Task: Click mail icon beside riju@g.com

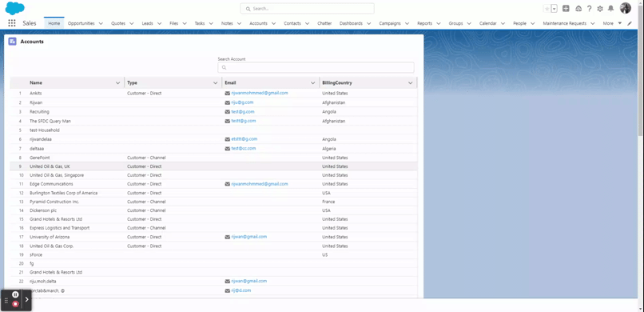Action: click(x=227, y=102)
